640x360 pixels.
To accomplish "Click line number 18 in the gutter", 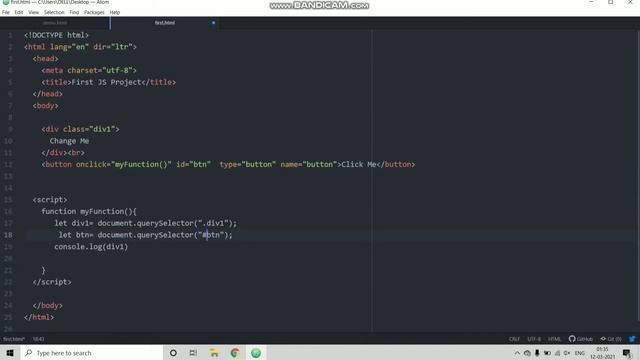I will point(8,235).
